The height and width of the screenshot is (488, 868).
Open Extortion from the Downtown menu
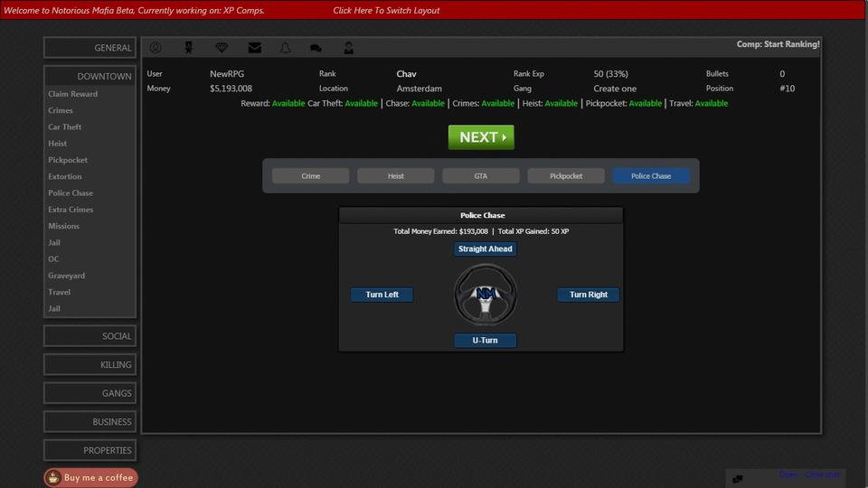[x=65, y=177]
